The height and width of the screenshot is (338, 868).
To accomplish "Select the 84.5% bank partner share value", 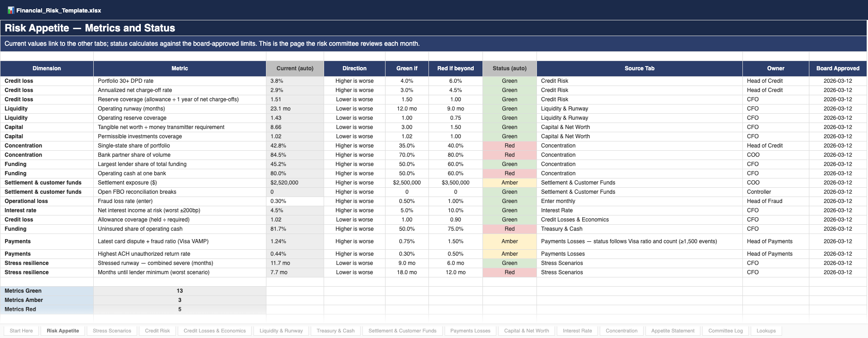I will (295, 155).
